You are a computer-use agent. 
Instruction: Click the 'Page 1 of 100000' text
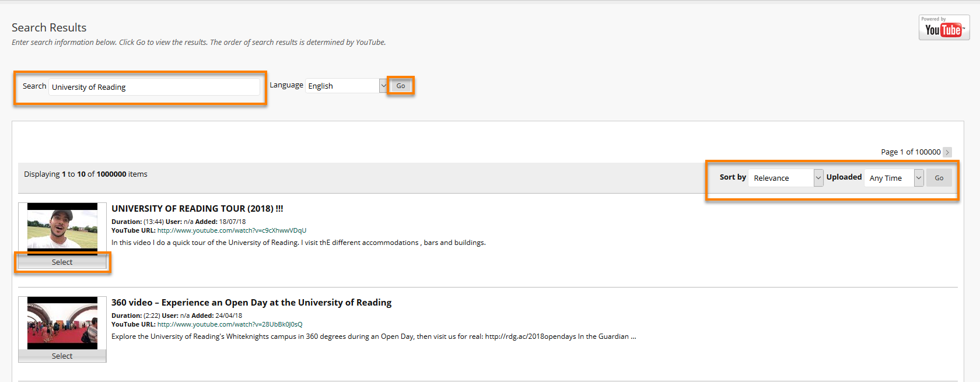(911, 152)
